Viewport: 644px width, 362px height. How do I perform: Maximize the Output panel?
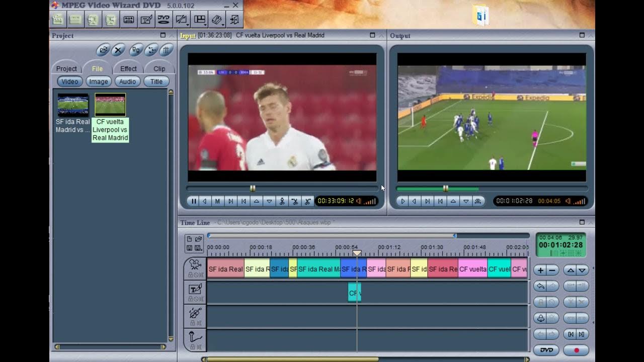(x=582, y=35)
